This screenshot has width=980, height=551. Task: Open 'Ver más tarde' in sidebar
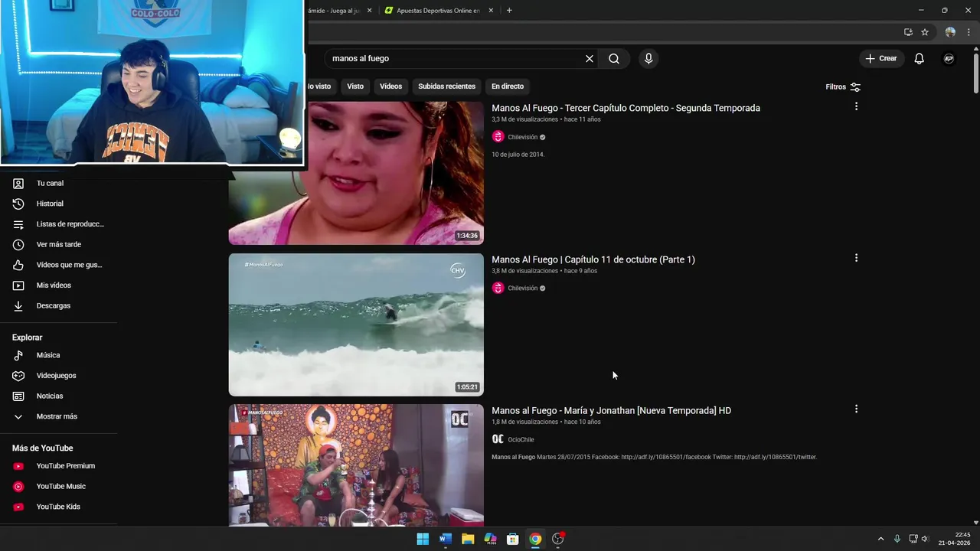[59, 245]
